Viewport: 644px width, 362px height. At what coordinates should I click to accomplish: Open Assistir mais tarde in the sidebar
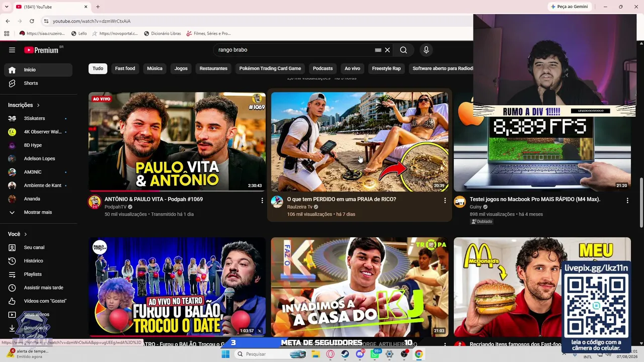(x=38, y=288)
